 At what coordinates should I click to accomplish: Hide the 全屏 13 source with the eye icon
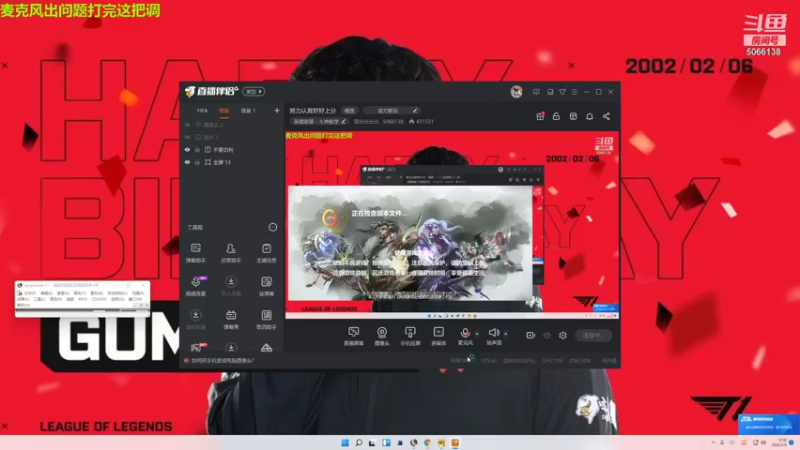tap(187, 162)
